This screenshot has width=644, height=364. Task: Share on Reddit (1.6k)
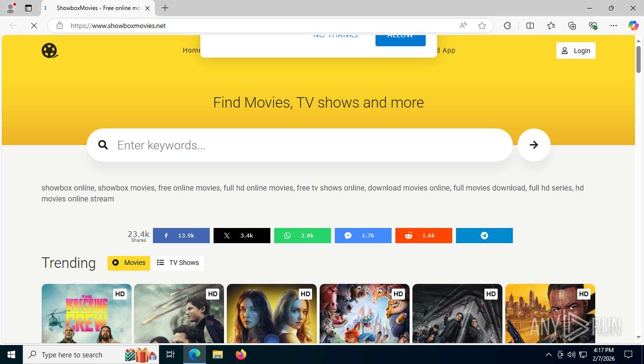tap(424, 236)
